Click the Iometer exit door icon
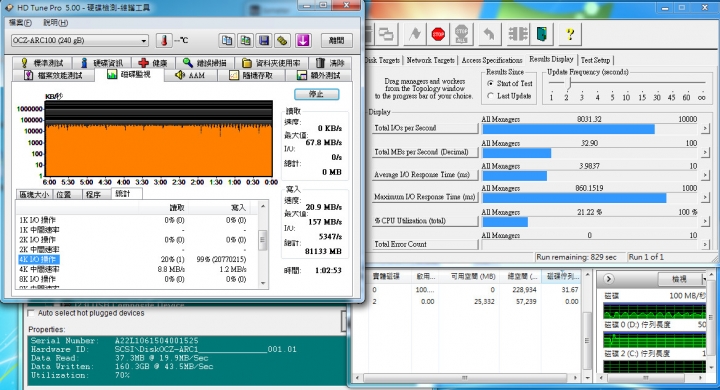Screen dimensions: 720x390 [542, 34]
